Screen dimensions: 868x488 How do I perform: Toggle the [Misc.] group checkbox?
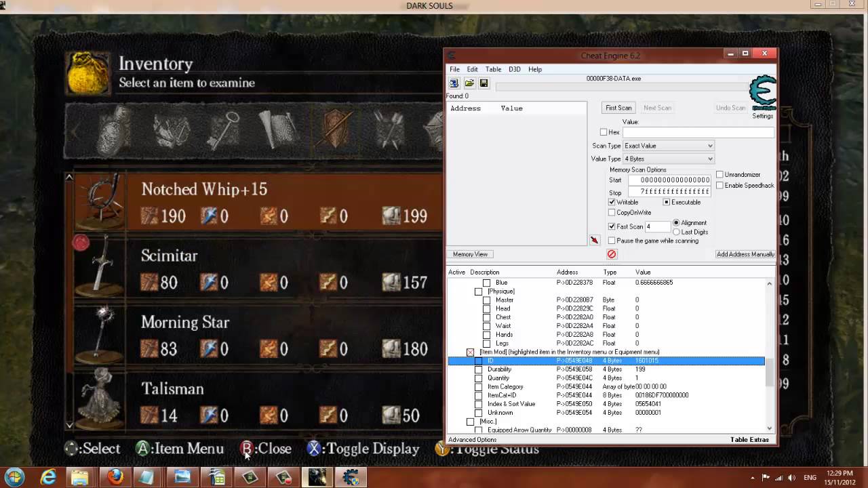pyautogui.click(x=471, y=422)
